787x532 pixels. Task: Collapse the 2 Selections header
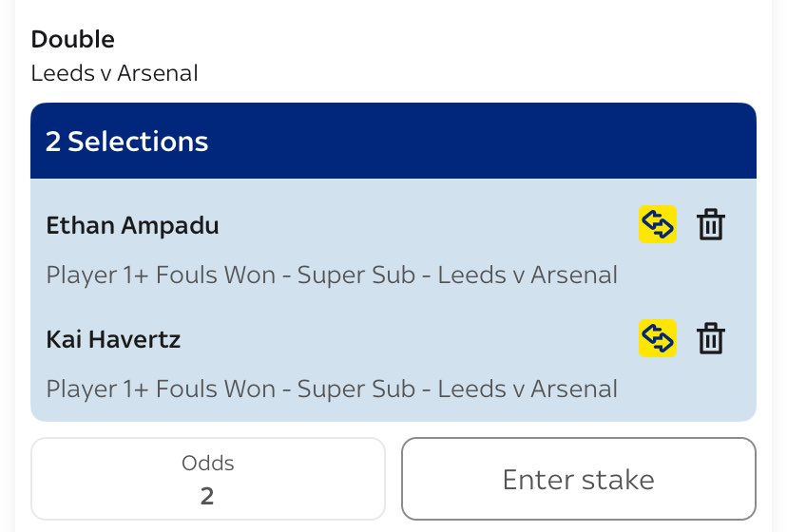pos(393,142)
